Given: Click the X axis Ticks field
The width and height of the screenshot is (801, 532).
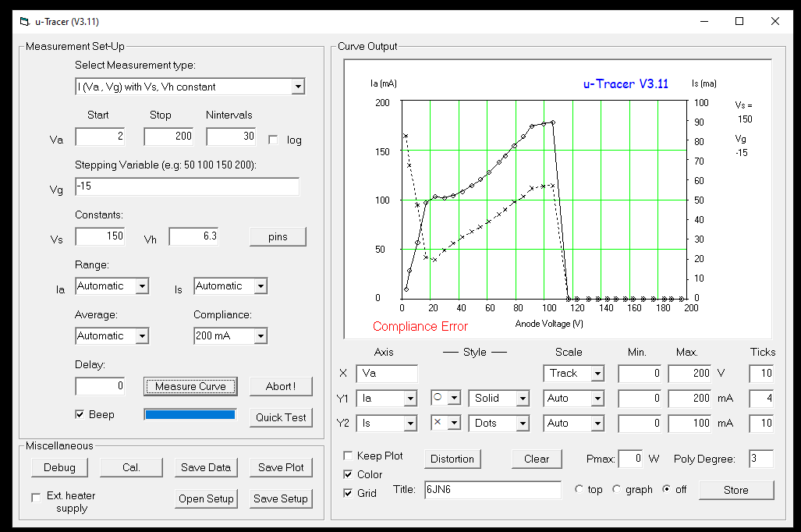Looking at the screenshot, I should (x=761, y=374).
